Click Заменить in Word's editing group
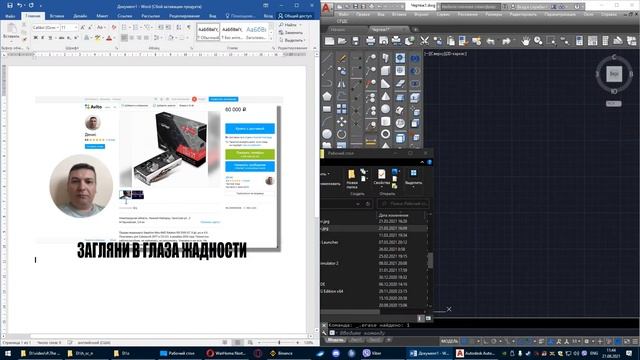 (291, 32)
